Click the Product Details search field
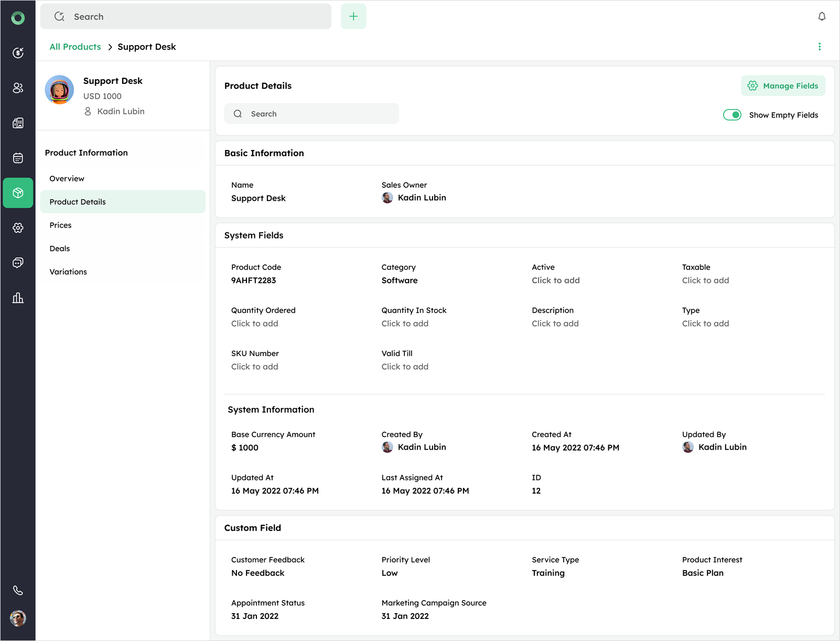840x641 pixels. (312, 114)
